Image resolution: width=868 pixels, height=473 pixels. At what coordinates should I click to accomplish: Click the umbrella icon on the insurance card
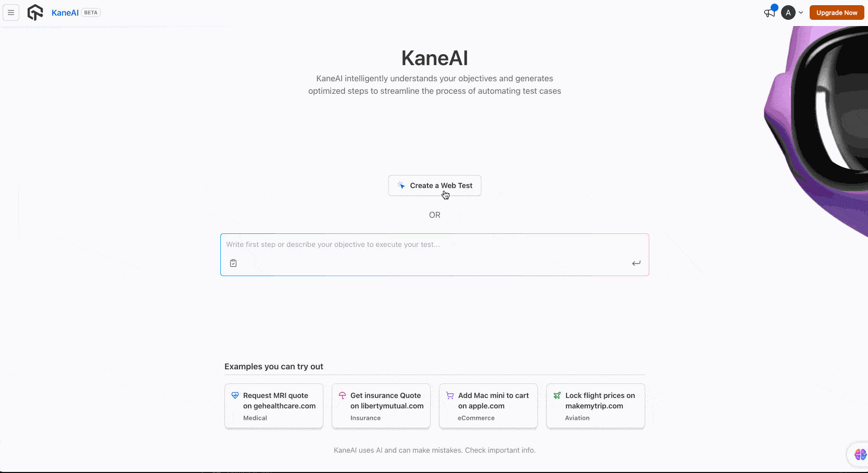pyautogui.click(x=342, y=395)
